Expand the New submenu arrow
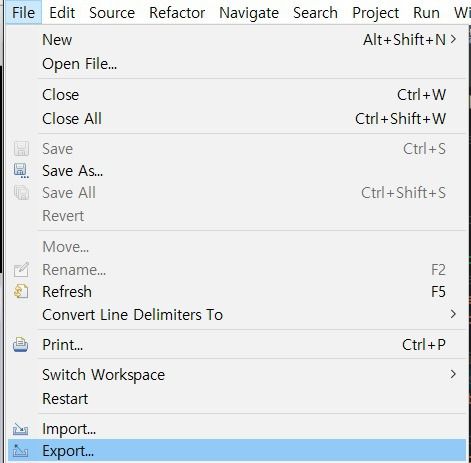This screenshot has width=471, height=463. coord(453,39)
